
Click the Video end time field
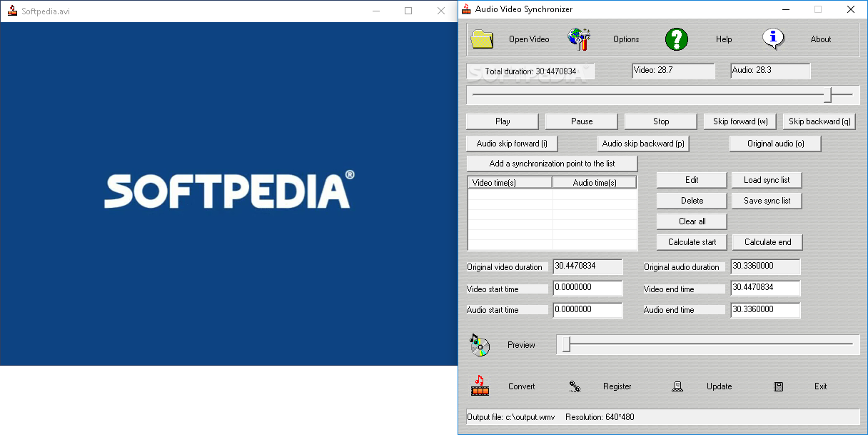coord(765,289)
